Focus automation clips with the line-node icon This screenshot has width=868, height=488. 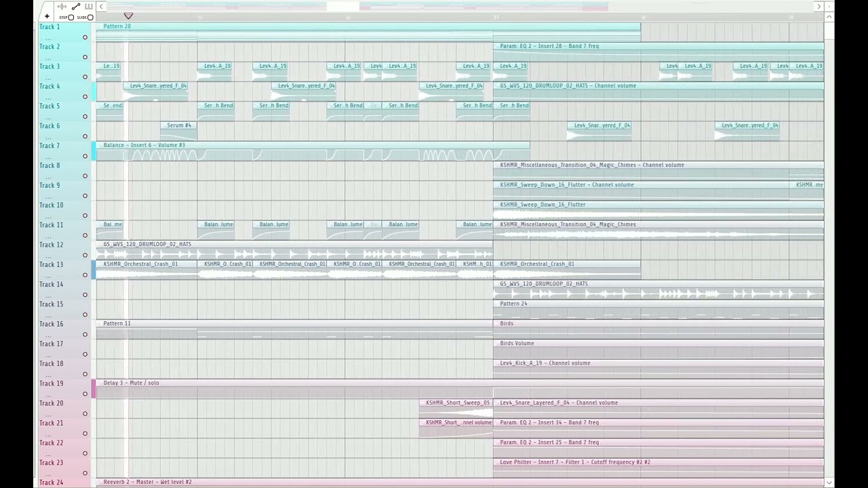[x=76, y=7]
